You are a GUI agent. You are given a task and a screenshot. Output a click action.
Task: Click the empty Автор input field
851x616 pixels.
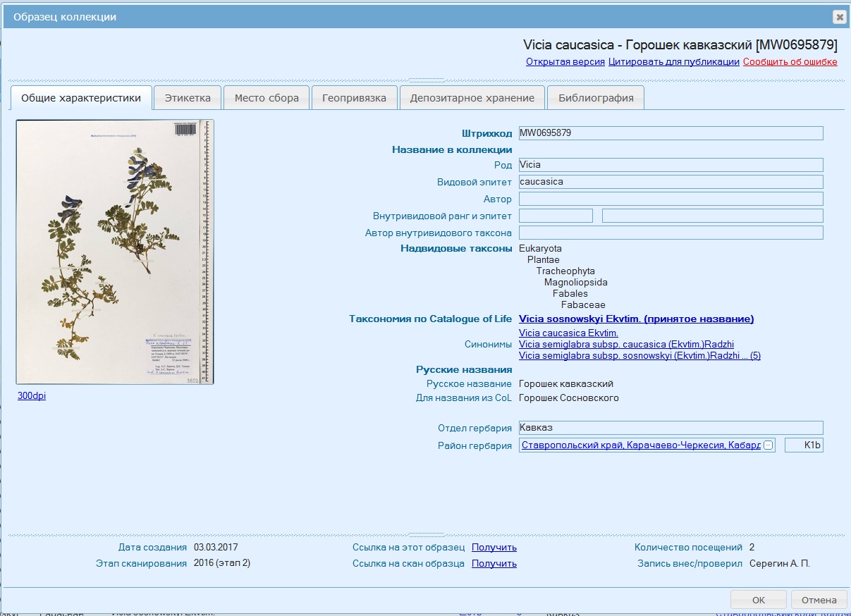(x=671, y=199)
